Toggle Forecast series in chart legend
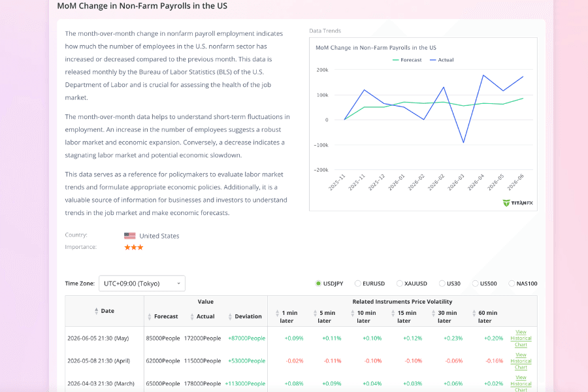Image resolution: width=588 pixels, height=392 pixels. pos(407,60)
